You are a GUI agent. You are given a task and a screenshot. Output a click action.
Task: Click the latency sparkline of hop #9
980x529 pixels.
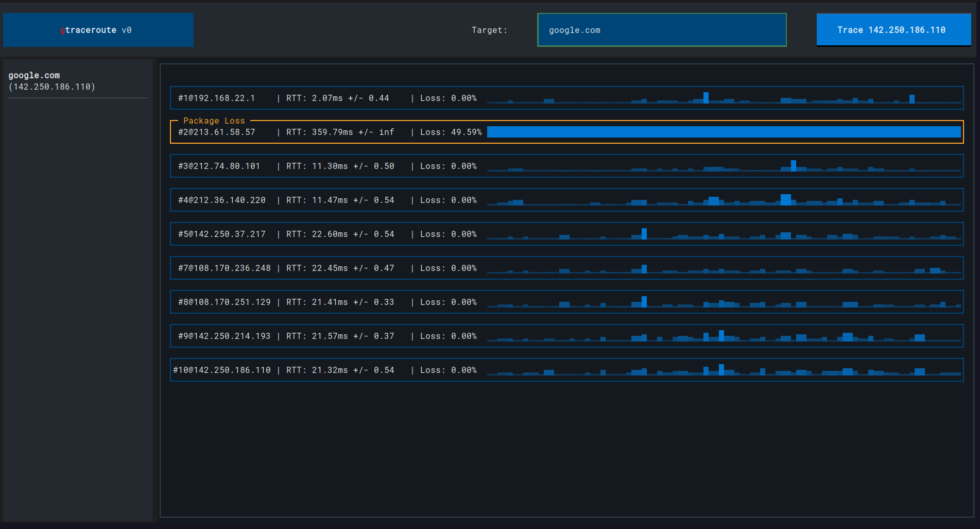[724, 336]
